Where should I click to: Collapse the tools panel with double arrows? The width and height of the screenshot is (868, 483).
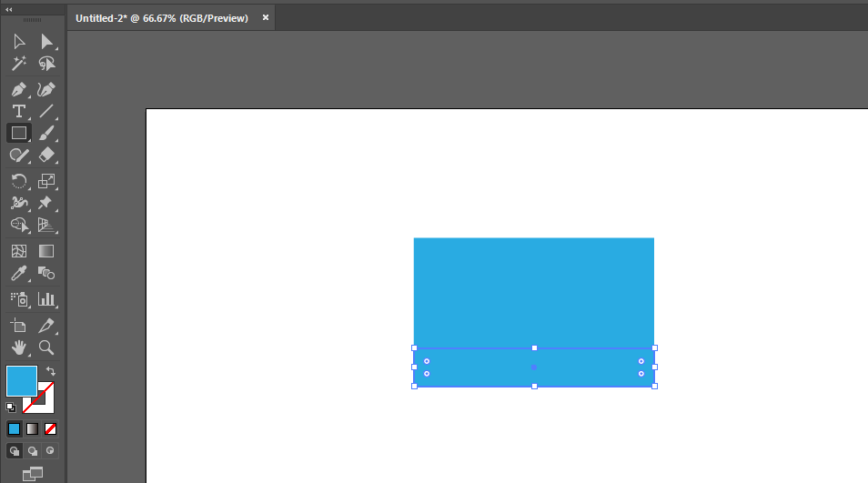(9, 9)
